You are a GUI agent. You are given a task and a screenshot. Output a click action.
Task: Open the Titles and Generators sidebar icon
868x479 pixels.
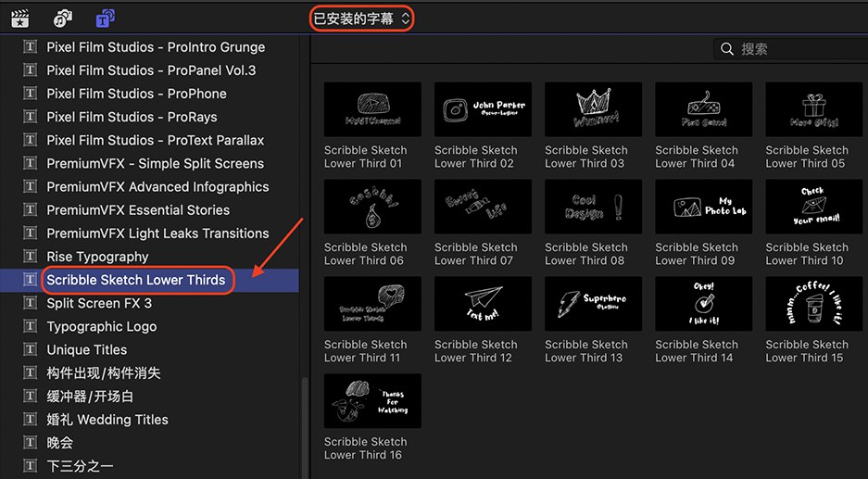point(106,19)
